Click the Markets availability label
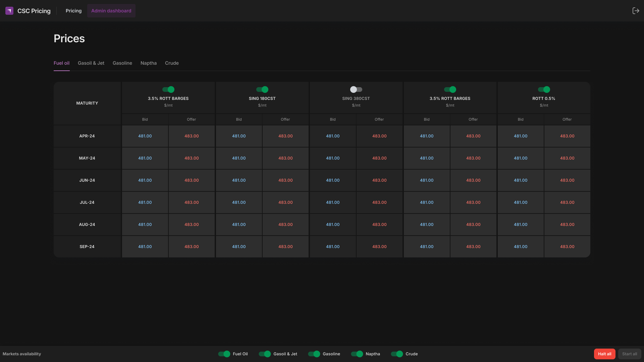Viewport: 644px width, 362px height. tap(22, 354)
